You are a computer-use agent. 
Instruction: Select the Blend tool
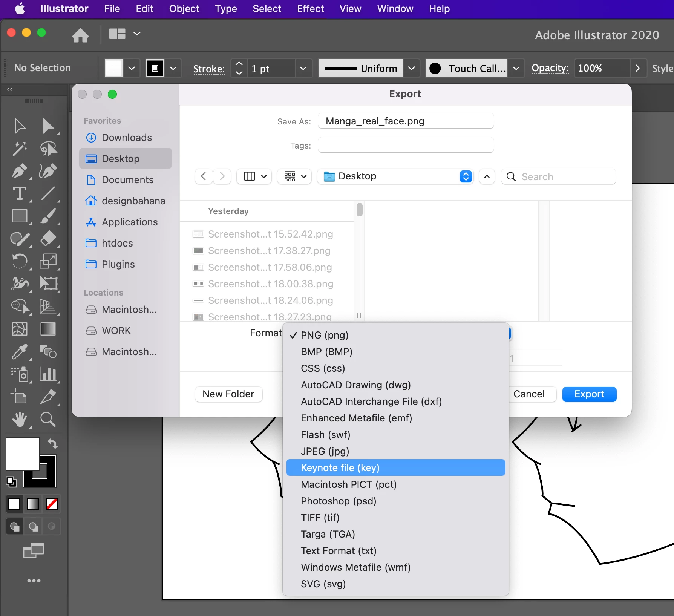click(x=48, y=351)
